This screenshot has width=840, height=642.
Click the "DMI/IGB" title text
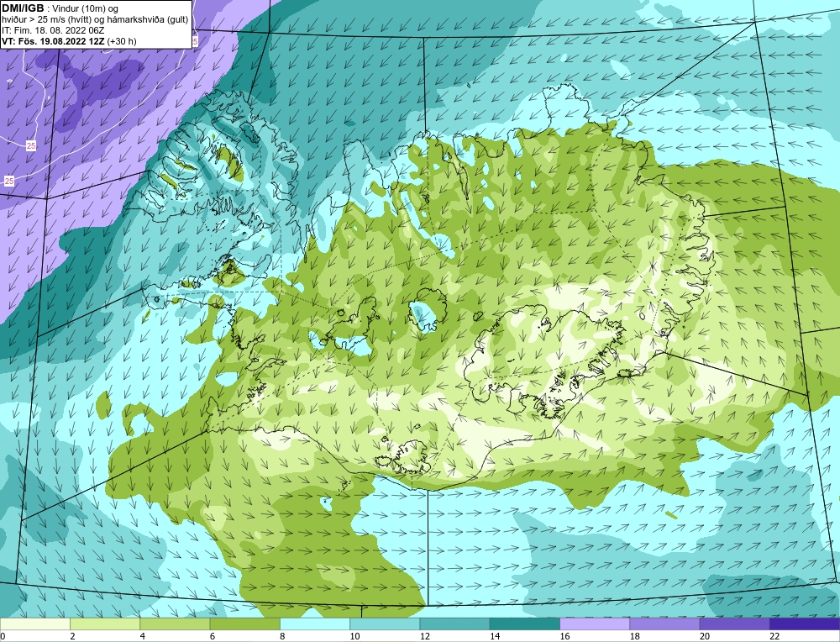(x=23, y=8)
